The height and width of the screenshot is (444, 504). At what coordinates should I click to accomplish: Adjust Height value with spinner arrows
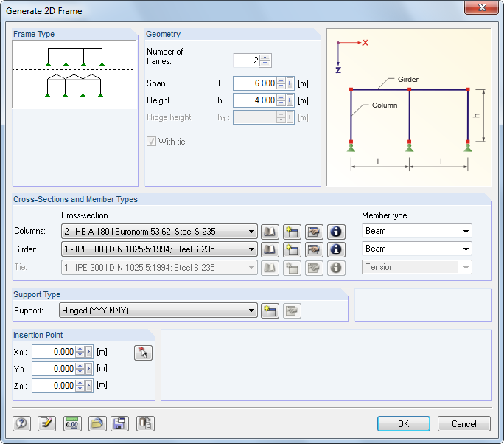(281, 100)
